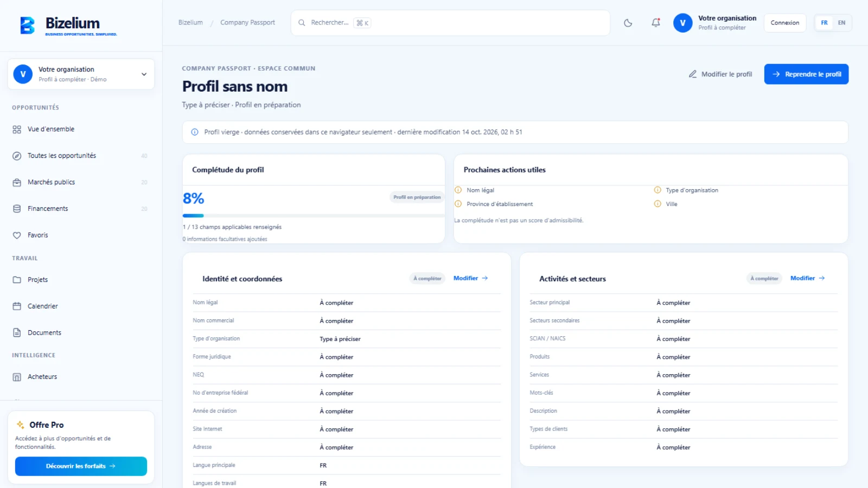
Task: Click the Vue d'ensemble grid icon
Action: (17, 129)
